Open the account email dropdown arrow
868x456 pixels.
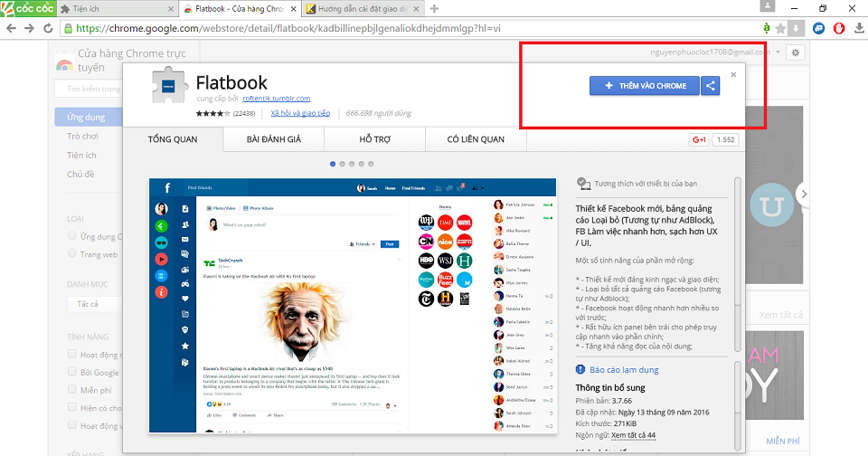click(x=778, y=52)
